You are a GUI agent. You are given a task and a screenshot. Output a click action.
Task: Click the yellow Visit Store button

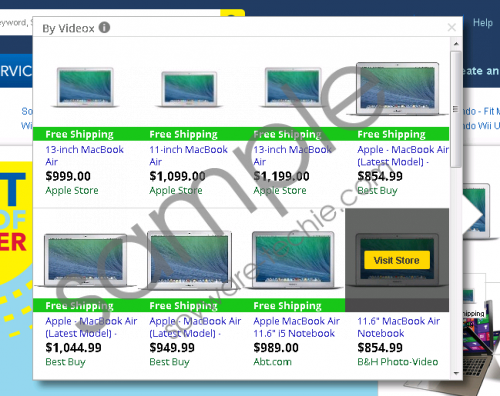[397, 260]
